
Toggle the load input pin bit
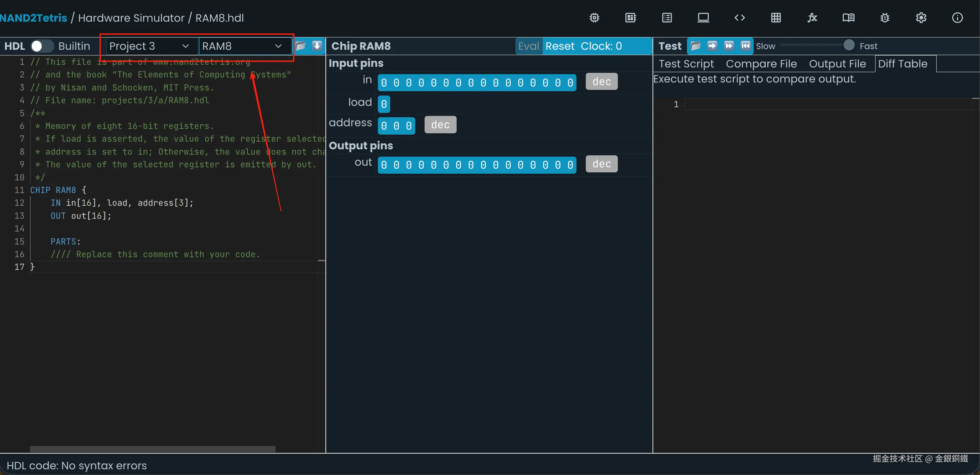[x=384, y=104]
